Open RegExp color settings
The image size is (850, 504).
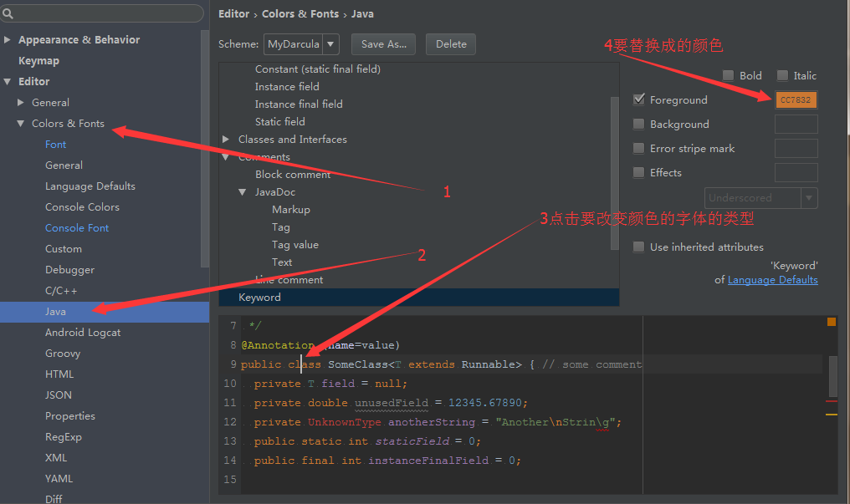(63, 437)
